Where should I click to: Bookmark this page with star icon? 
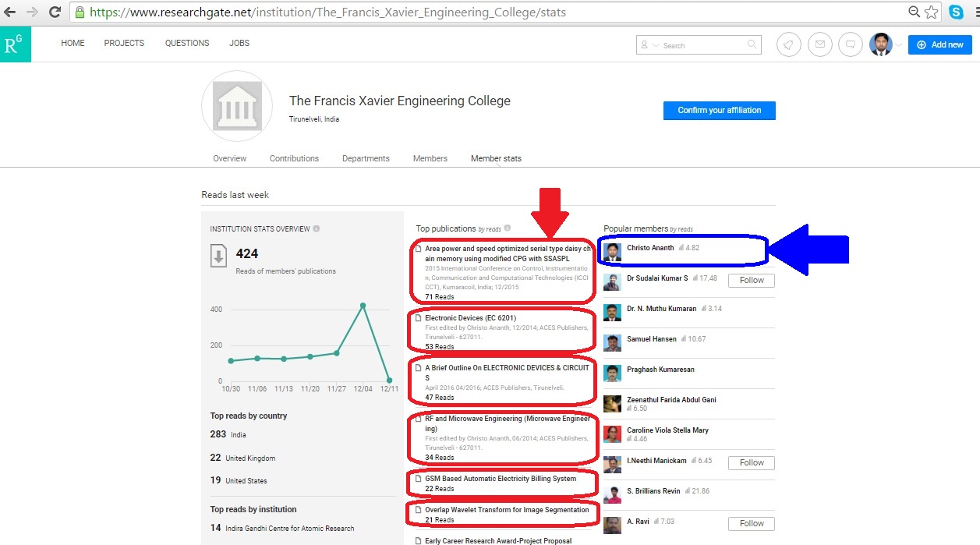click(x=932, y=12)
